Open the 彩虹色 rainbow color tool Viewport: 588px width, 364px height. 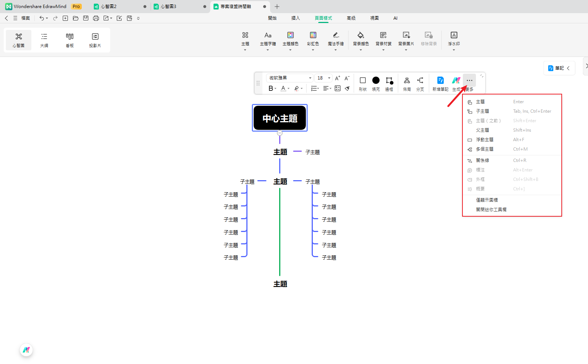click(x=313, y=39)
